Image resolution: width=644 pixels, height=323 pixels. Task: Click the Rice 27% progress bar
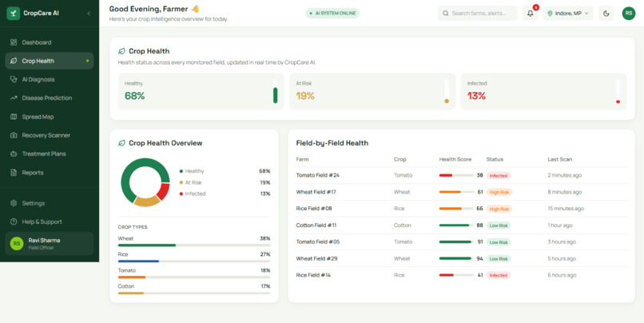(x=194, y=261)
